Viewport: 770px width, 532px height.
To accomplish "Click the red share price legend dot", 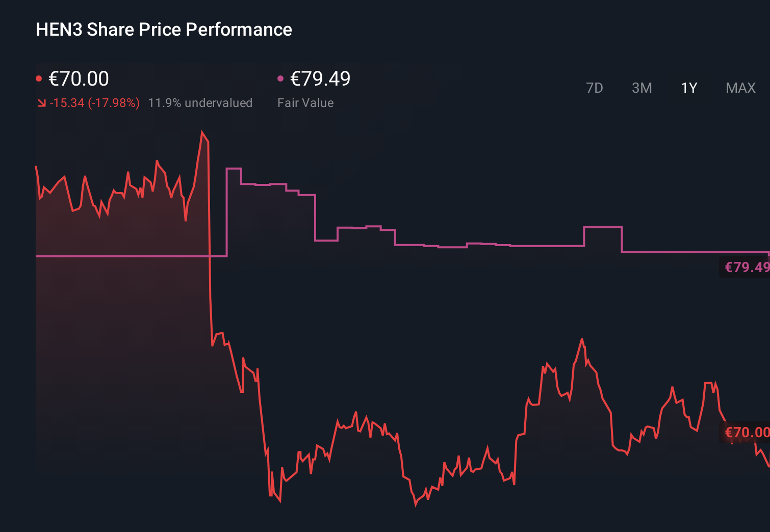I will (x=39, y=77).
